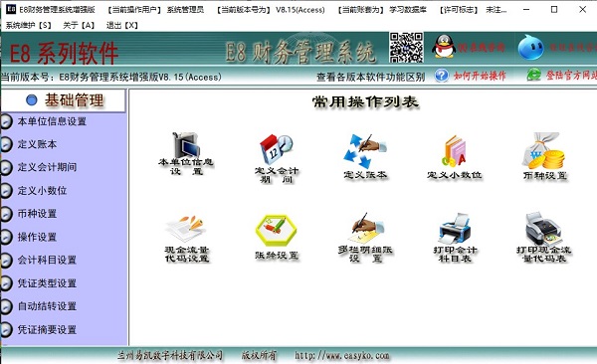Click 版权所有 text in footer
Image resolution: width=597 pixels, height=364 pixels.
259,356
